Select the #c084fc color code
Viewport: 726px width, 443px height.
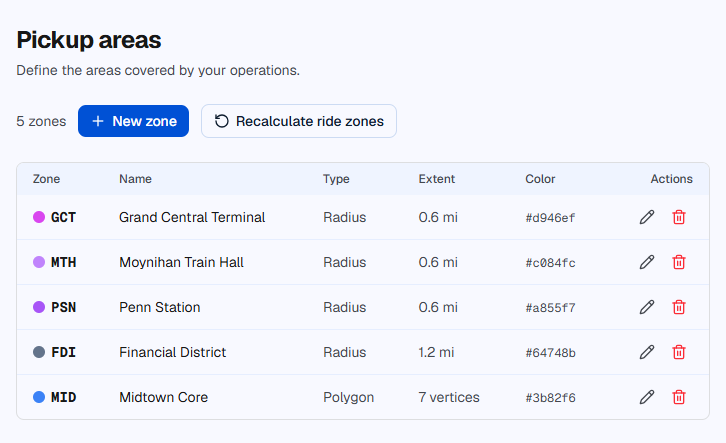[x=551, y=262]
